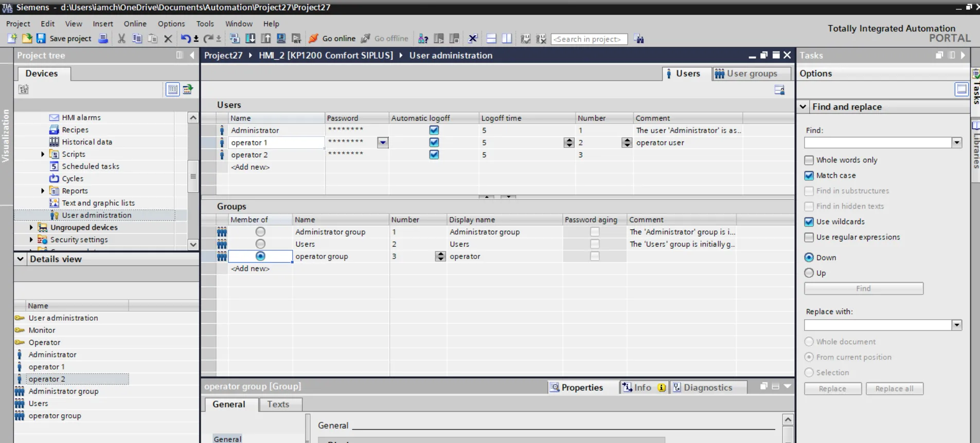Select the Up search direction radio
This screenshot has height=443, width=980.
pyautogui.click(x=809, y=273)
